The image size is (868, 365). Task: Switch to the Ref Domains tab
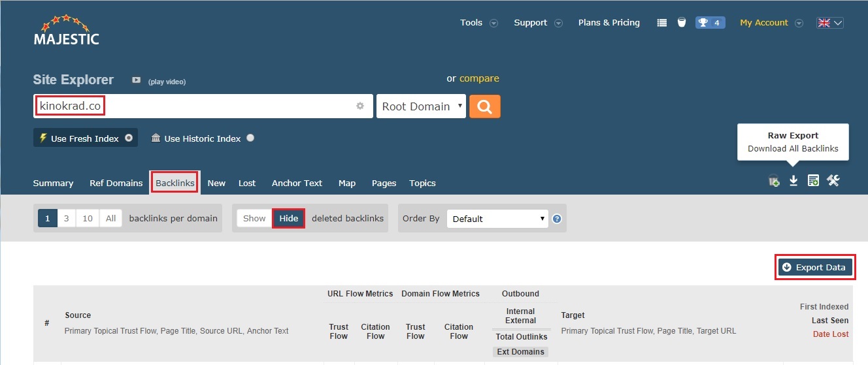[x=116, y=183]
